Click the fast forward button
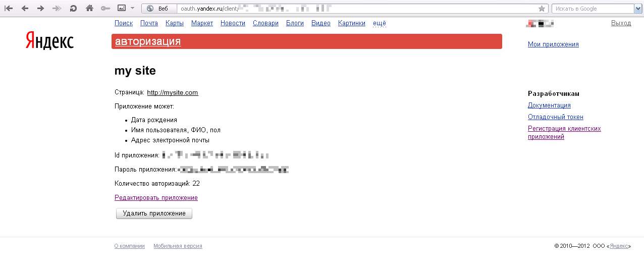This screenshot has height=270, width=644. (57, 8)
